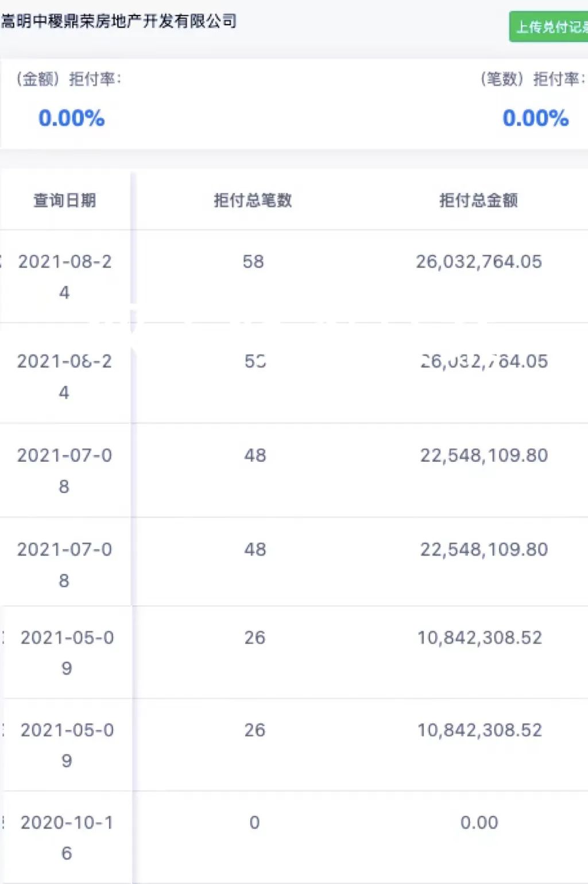Viewport: 588px width, 884px height.
Task: Select amount 26,032,764.05 in first 2021-08-24 row
Action: 479,262
